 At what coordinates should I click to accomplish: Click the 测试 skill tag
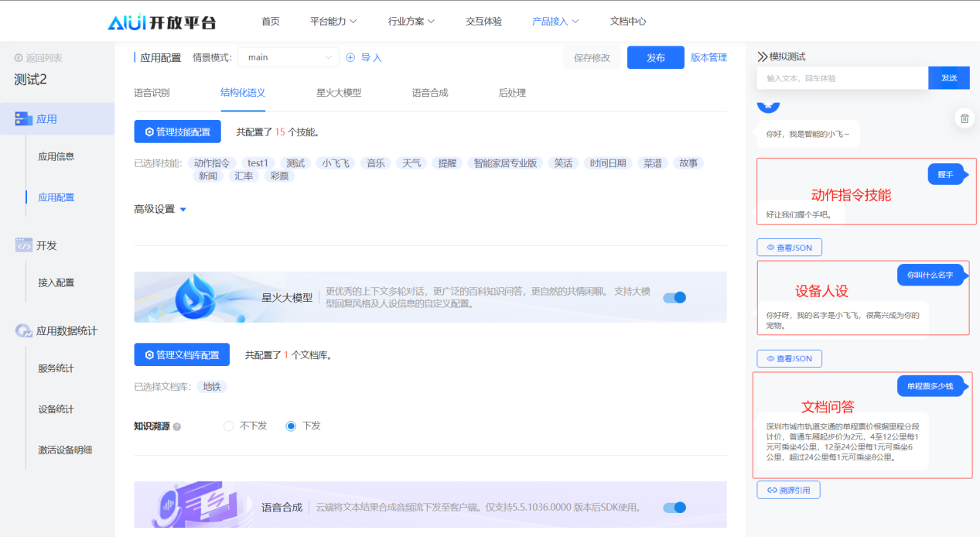295,162
